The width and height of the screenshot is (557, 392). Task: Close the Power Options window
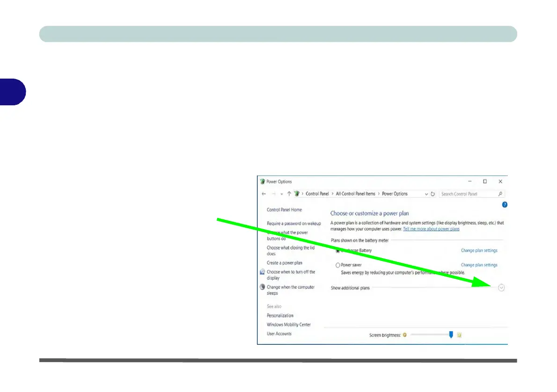click(x=500, y=181)
